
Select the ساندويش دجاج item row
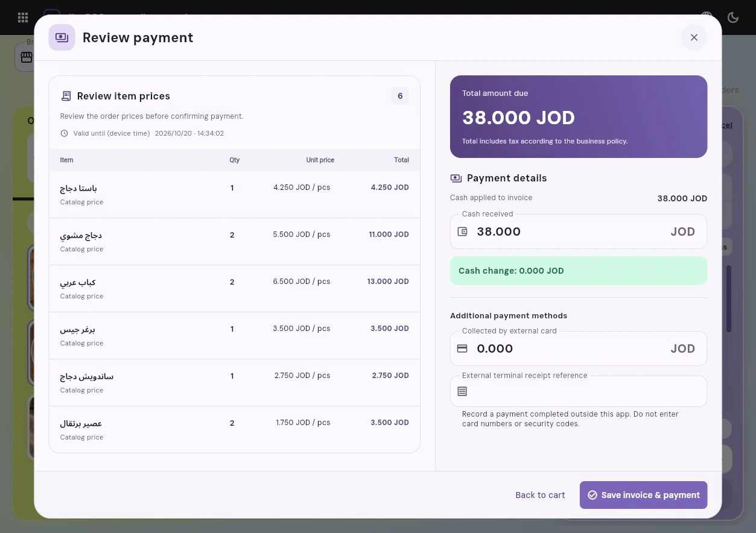234,382
